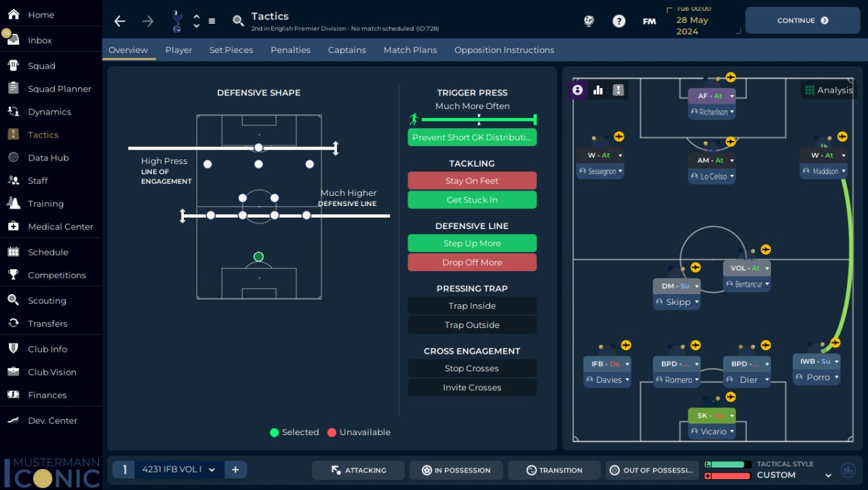Click the line of engagement height handle
This screenshot has height=490, width=868.
tap(335, 148)
